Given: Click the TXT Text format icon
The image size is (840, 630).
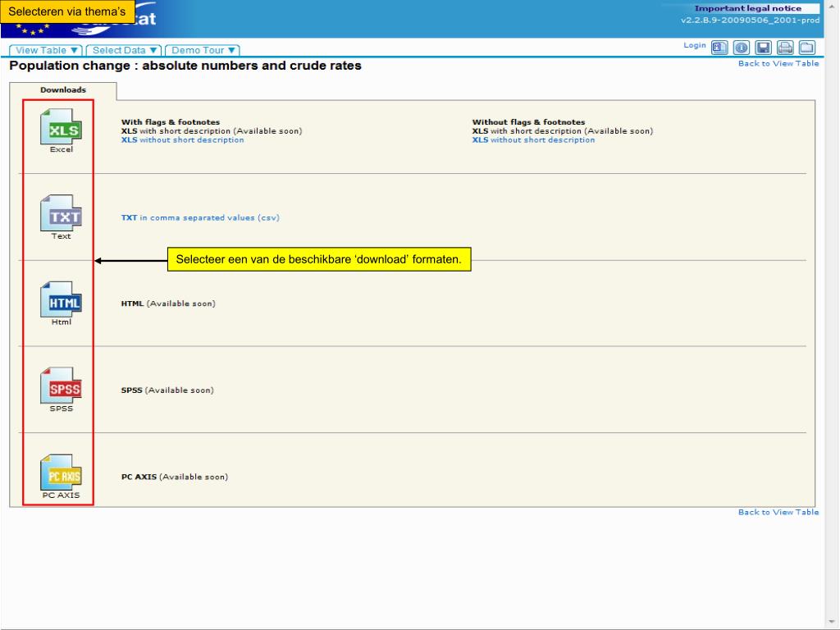Looking at the screenshot, I should click(61, 215).
